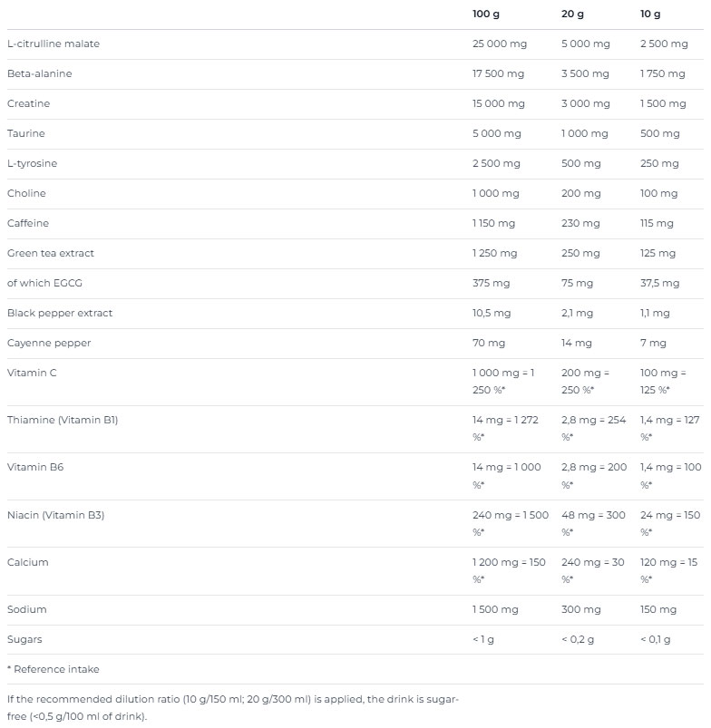Select the L-citrulline malate row label
The image size is (711, 728).
(54, 44)
